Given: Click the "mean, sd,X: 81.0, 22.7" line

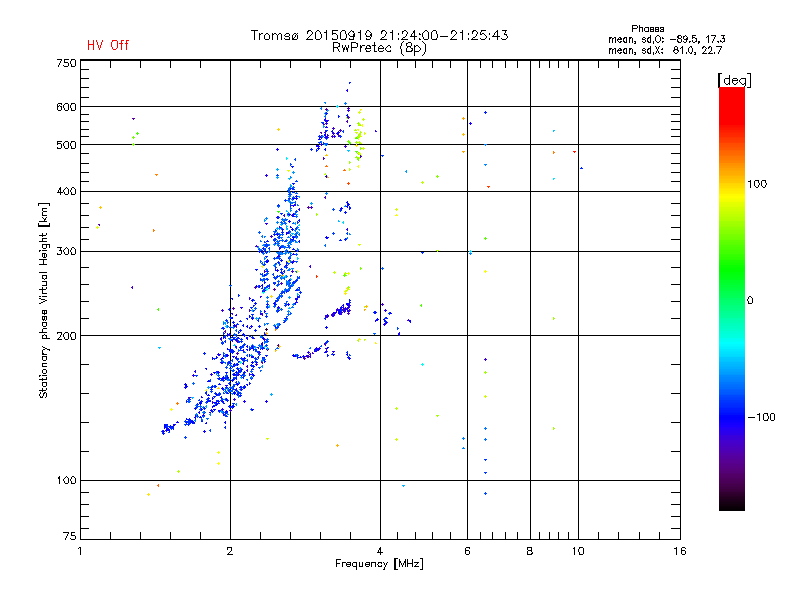Looking at the screenshot, I should tap(665, 51).
